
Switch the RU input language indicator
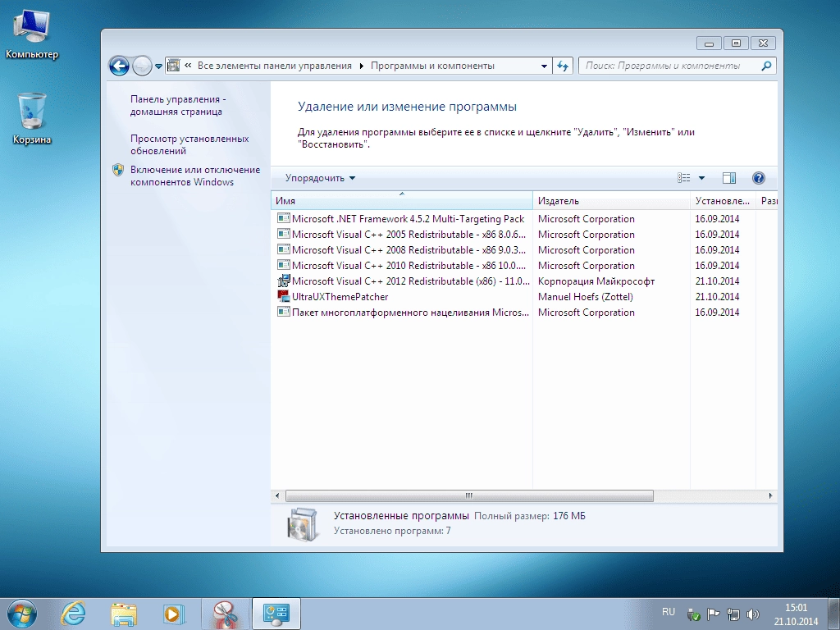[x=668, y=612]
